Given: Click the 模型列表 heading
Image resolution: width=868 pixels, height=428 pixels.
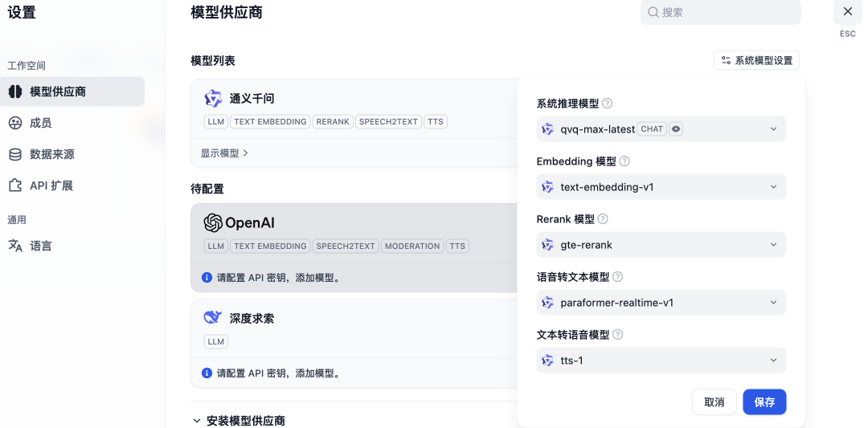Looking at the screenshot, I should pyautogui.click(x=213, y=61).
